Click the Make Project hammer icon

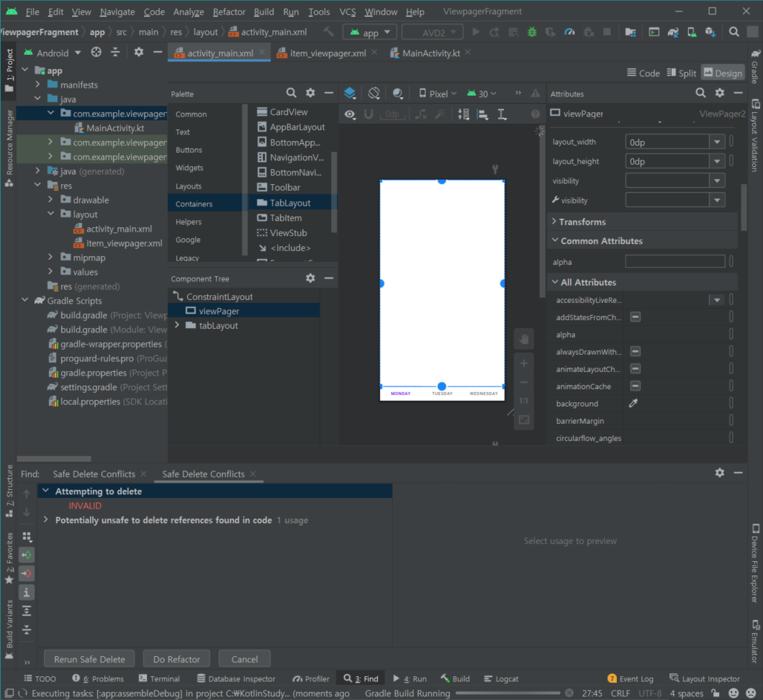(329, 32)
